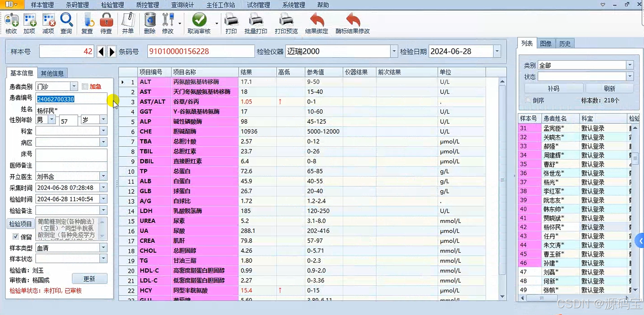Toggle the 加急 urgent checkbox
The width and height of the screenshot is (644, 315).
click(x=85, y=86)
